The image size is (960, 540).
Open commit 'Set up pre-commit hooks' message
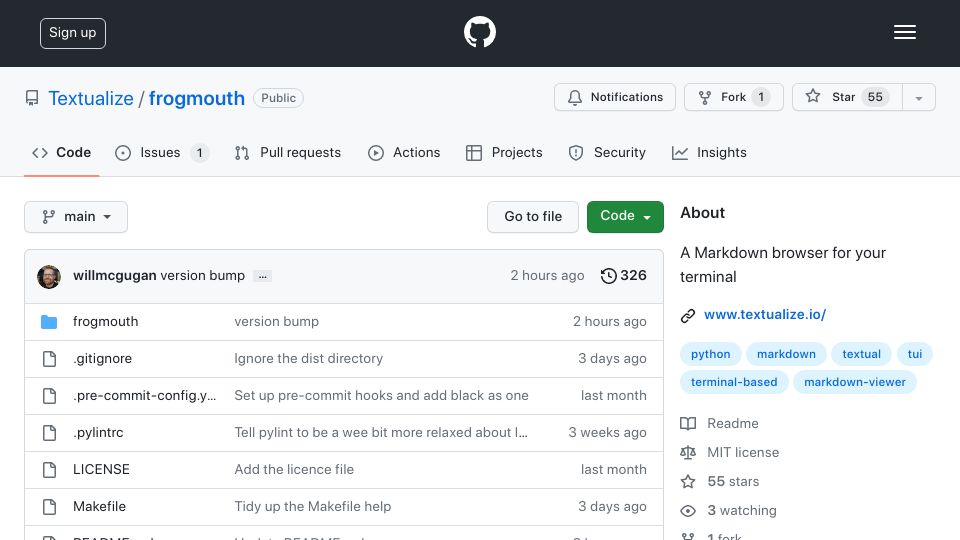point(381,396)
